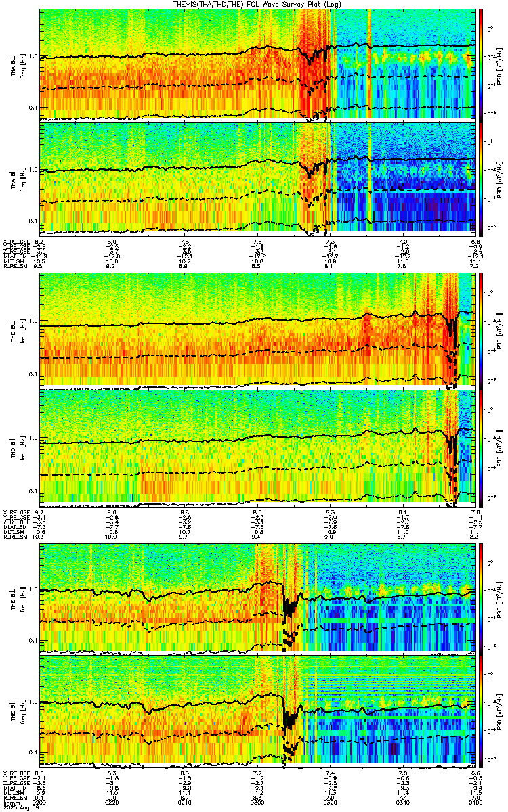Select the THA B-perpendicular spectrogram panel

(258, 64)
